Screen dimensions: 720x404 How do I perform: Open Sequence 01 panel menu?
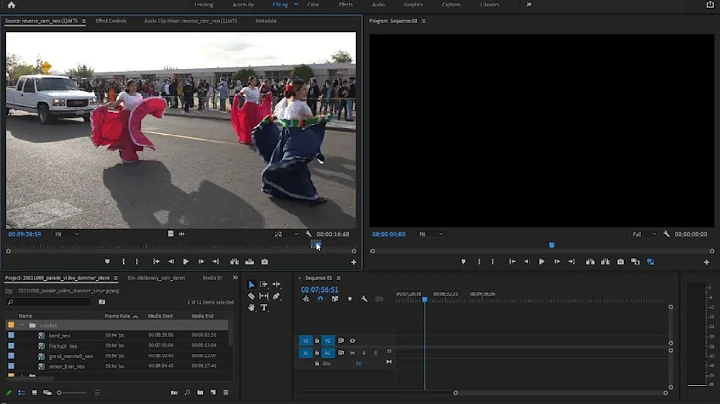[x=338, y=278]
